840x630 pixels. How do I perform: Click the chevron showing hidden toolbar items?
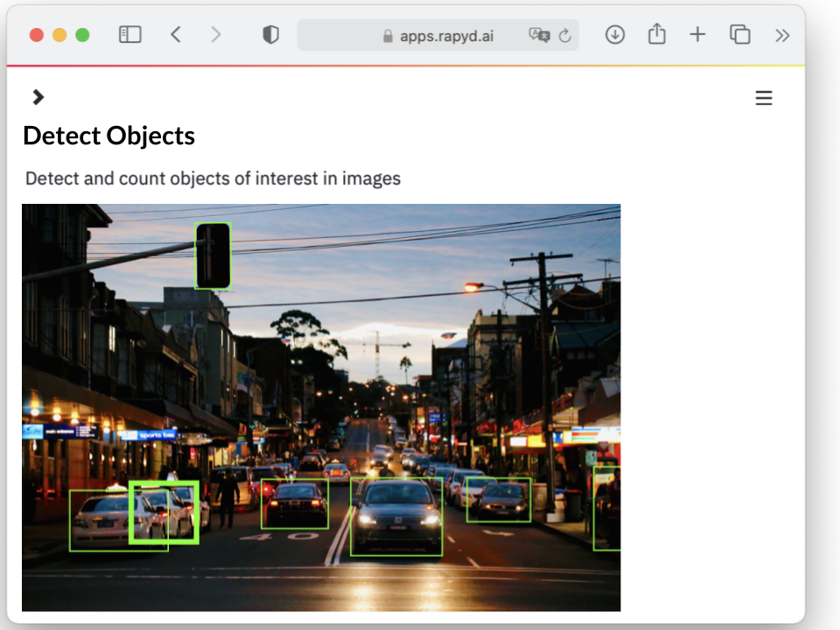point(782,35)
